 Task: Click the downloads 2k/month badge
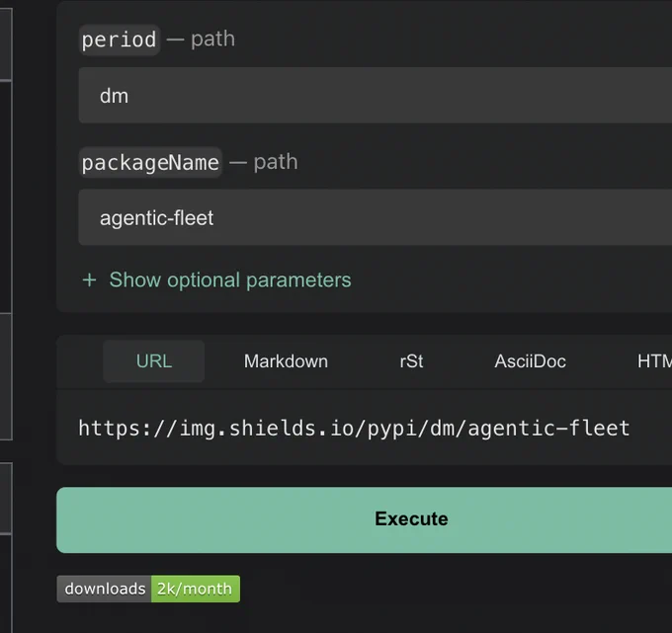point(148,589)
